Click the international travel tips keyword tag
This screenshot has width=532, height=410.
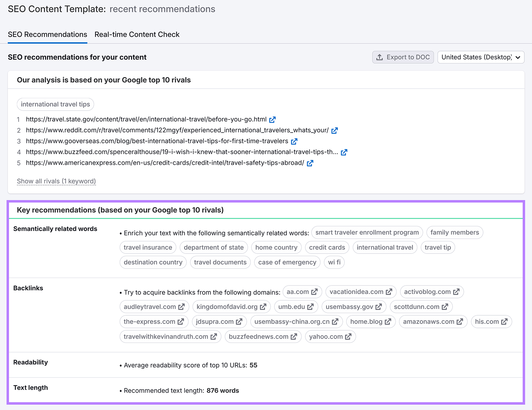click(55, 104)
